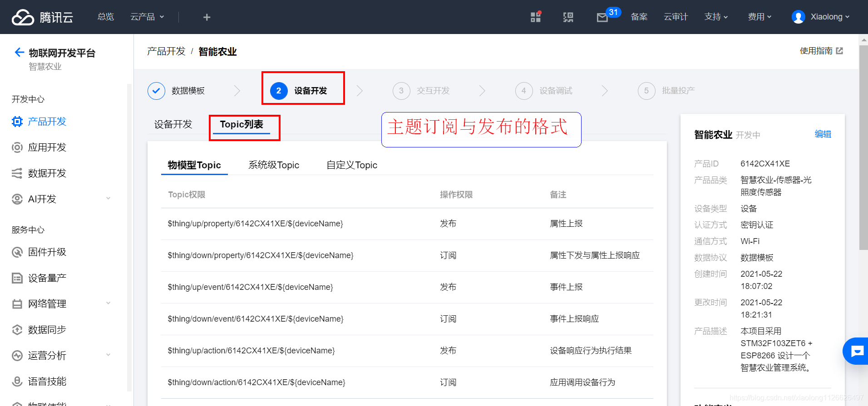Viewport: 868px width, 406px height.
Task: Select the 物模型Topic tab
Action: 194,165
